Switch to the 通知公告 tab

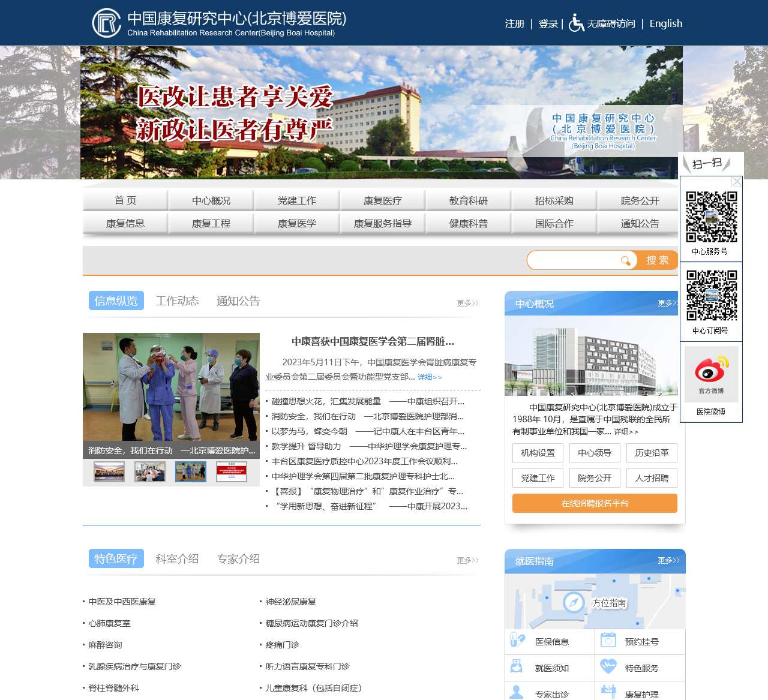237,301
